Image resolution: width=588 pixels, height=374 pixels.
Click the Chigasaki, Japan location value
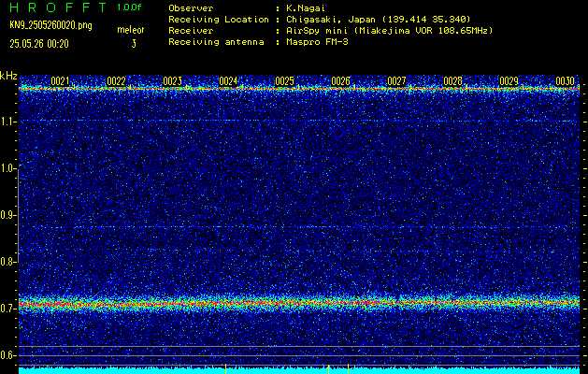pyautogui.click(x=379, y=20)
